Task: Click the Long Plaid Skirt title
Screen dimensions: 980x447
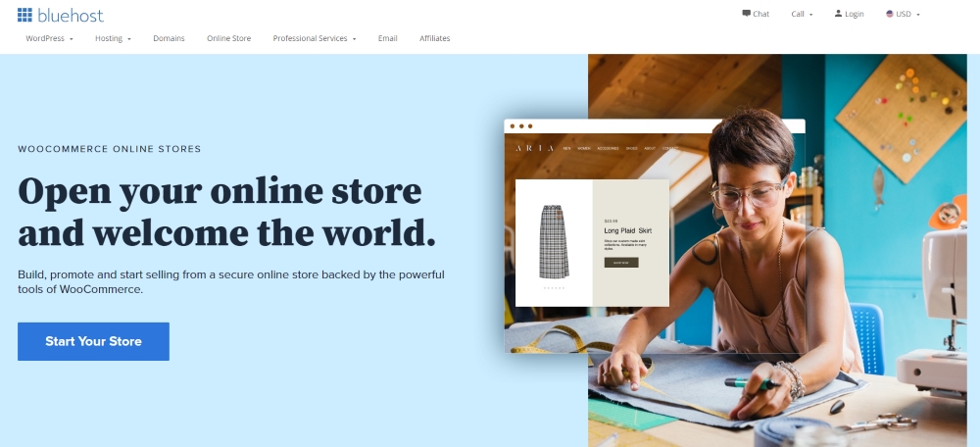Action: point(627,231)
